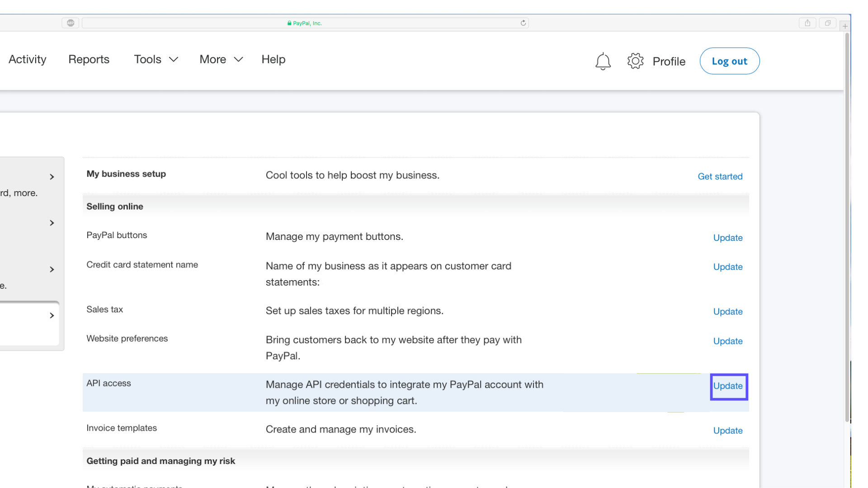Screen dimensions: 868x488
Task: Open the Profile link
Action: (669, 61)
